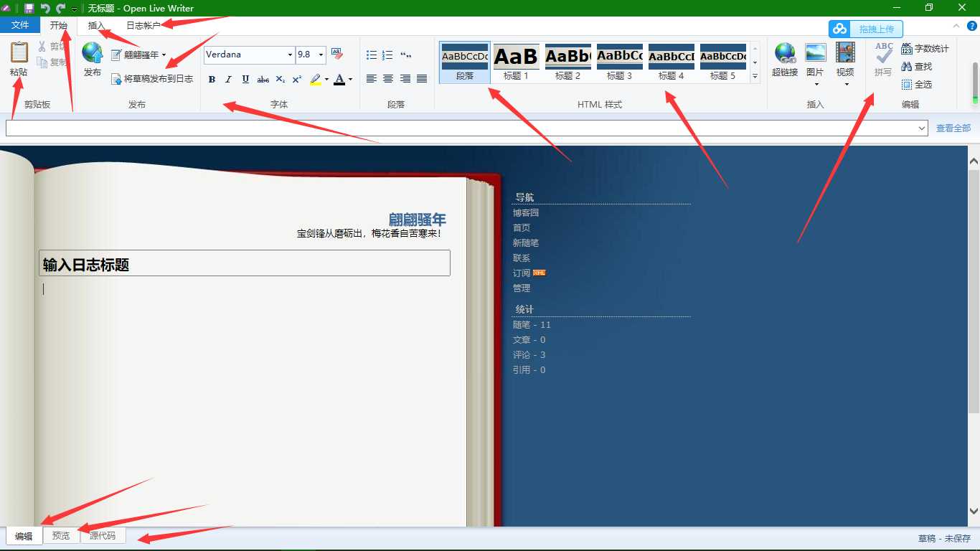The image size is (980, 551).
Task: Click the Cut scissors icon
Action: tap(42, 47)
